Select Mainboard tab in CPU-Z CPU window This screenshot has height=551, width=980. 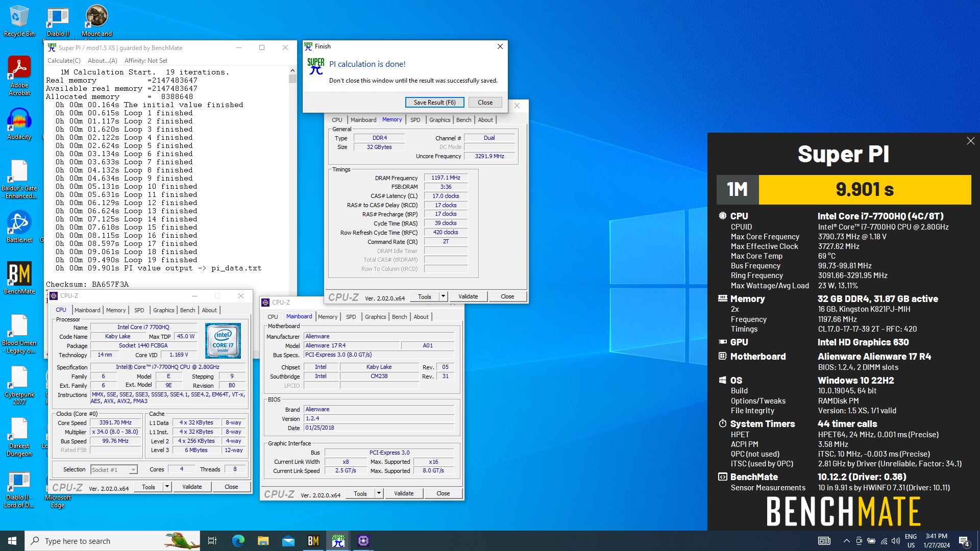point(87,310)
